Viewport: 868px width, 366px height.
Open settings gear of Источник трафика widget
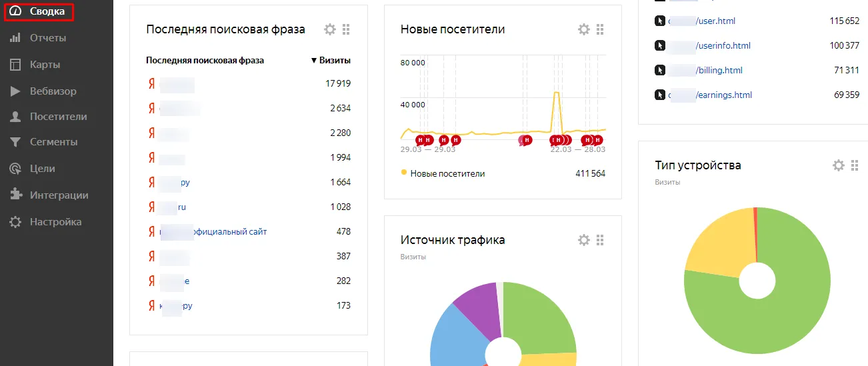[584, 240]
